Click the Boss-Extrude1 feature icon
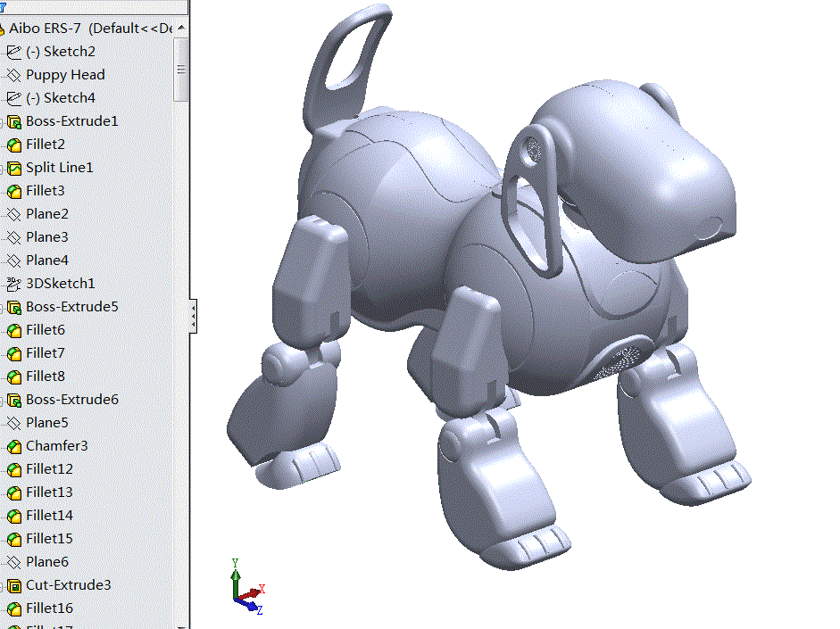 pyautogui.click(x=14, y=121)
